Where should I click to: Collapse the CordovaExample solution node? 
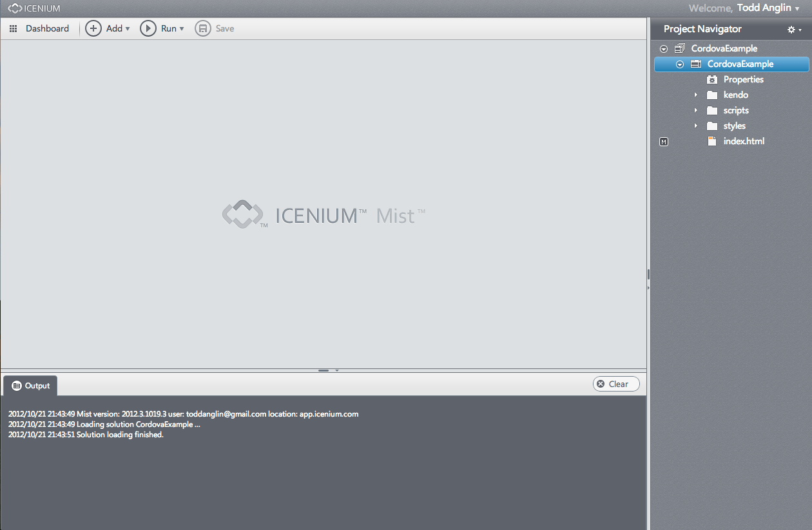pos(664,49)
